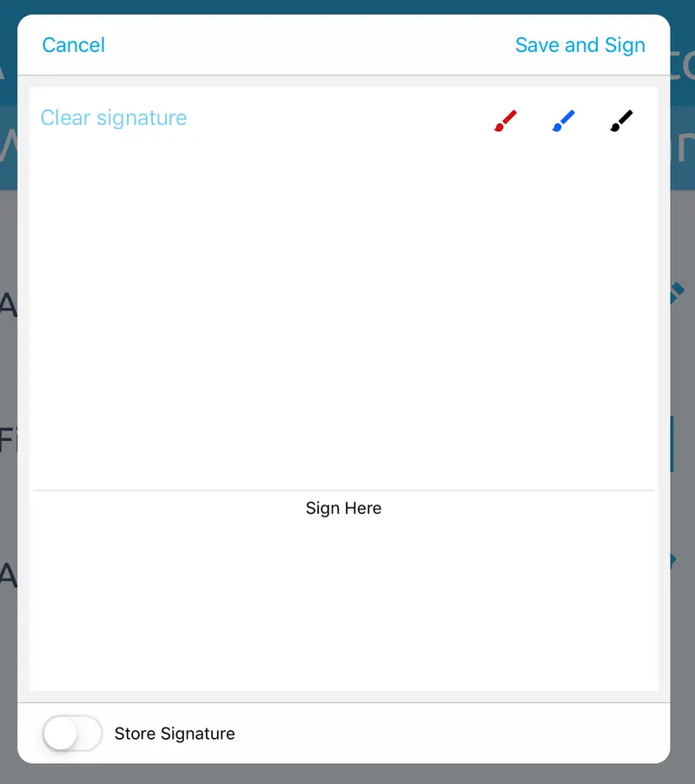Select the blue brush pen color
Screen dimensions: 695x784
(x=564, y=121)
